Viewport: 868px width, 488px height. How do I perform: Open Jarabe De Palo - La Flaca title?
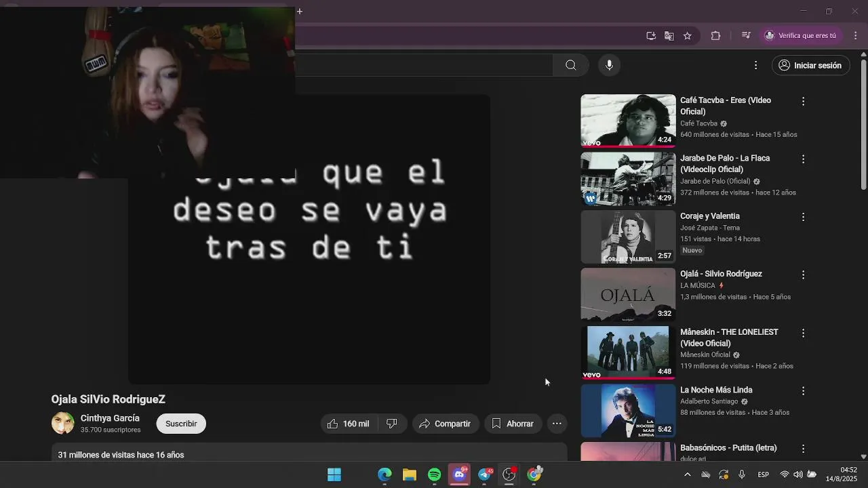(x=725, y=163)
